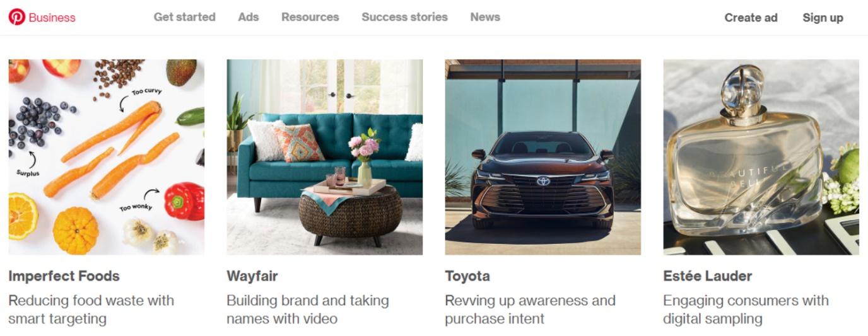This screenshot has width=868, height=336.
Task: Open the Estée Lauder perfume image
Action: pos(761,157)
